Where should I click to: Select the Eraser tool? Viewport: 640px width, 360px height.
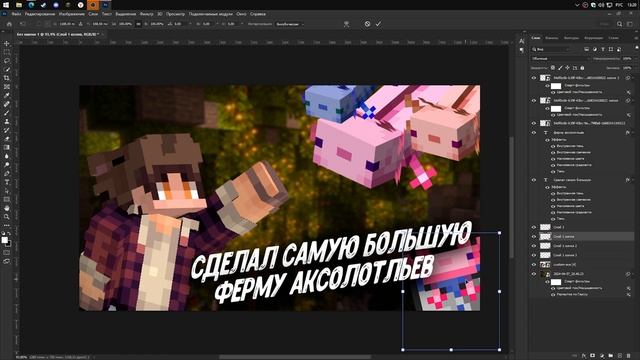(7, 139)
